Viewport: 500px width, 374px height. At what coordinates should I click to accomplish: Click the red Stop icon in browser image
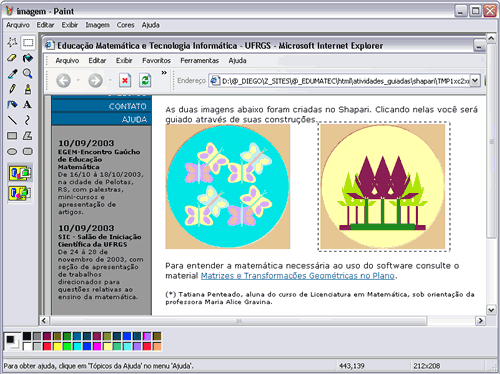point(125,80)
